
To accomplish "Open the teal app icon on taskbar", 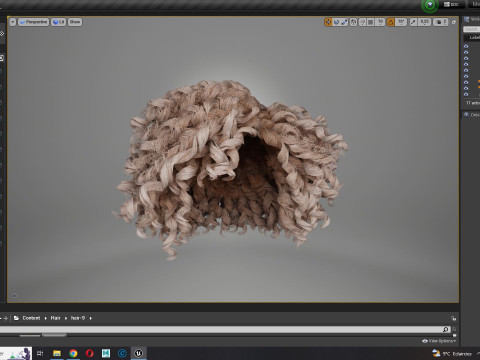I will tap(106, 353).
